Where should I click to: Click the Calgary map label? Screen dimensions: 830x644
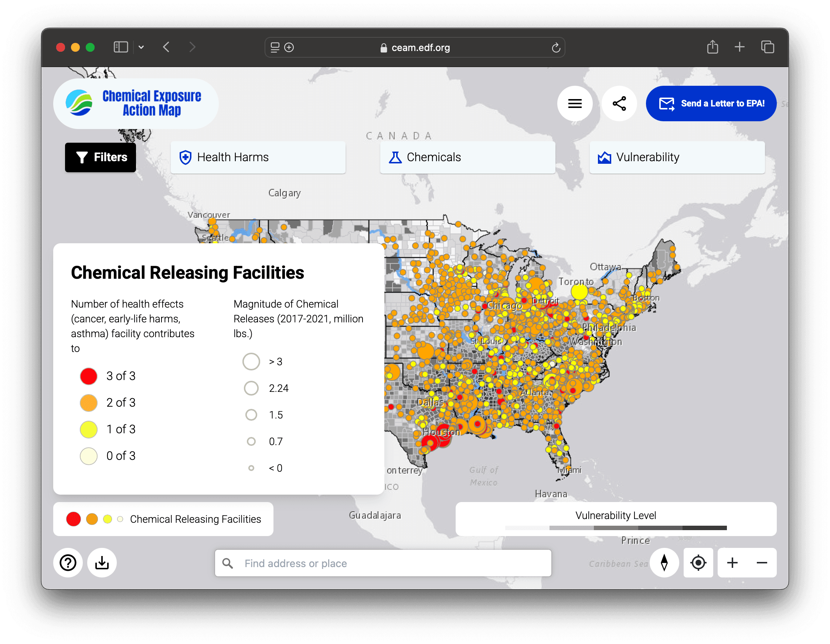[x=285, y=193]
